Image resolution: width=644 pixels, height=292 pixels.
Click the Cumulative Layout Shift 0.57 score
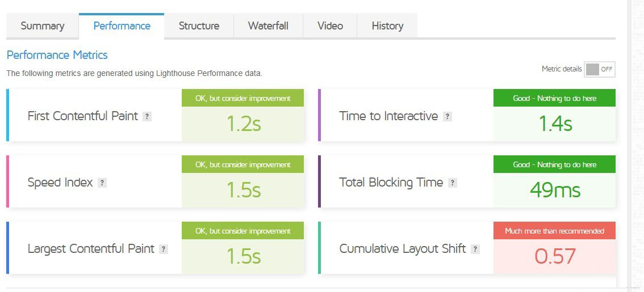[x=555, y=256]
